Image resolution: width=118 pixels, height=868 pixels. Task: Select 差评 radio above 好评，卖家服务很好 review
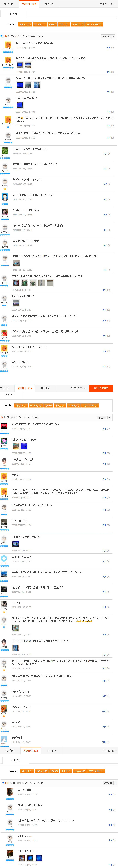(x=38, y=36)
